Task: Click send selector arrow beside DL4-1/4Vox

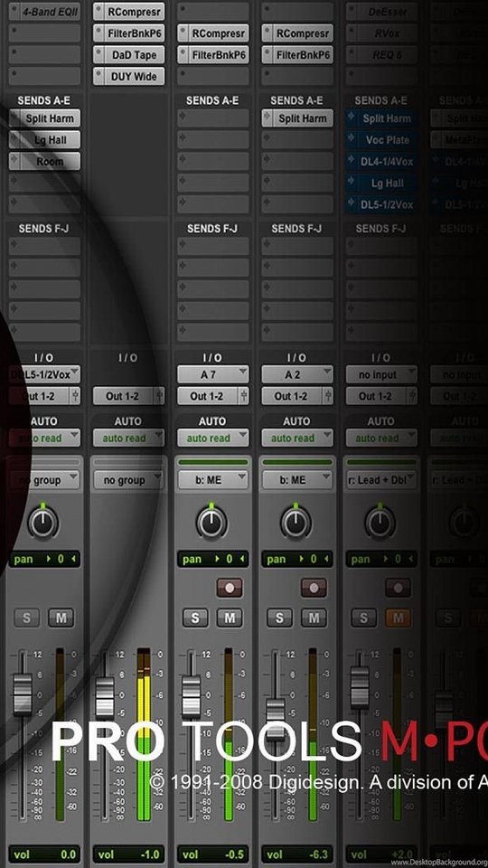Action: pyautogui.click(x=351, y=161)
